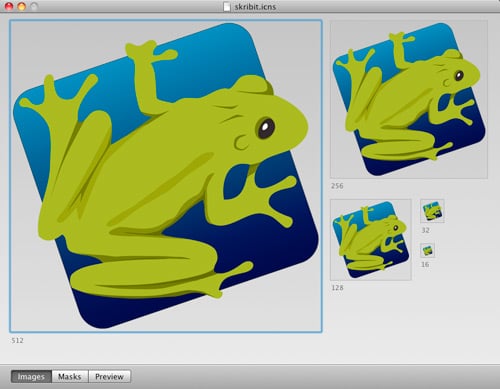Select the 128 size frog icon image

click(371, 240)
